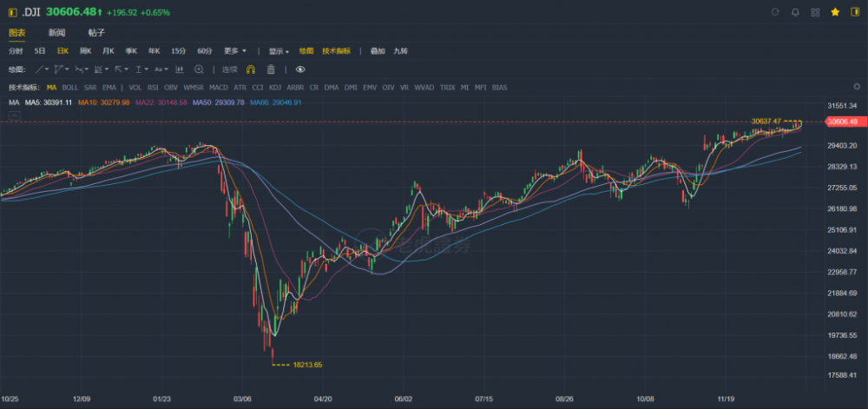868x409 pixels.
Task: Select the 周K weekly chart period
Action: pos(85,50)
